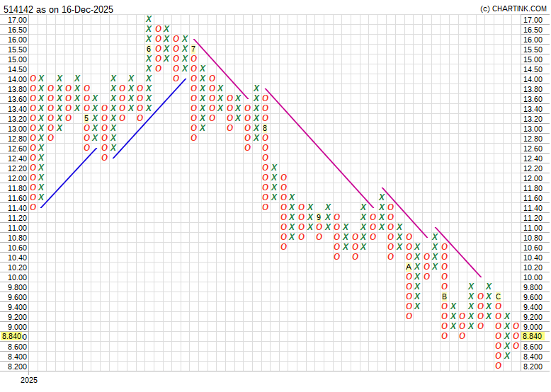Click the topmost green X at 17.00
551x392 pixels.
coord(149,19)
